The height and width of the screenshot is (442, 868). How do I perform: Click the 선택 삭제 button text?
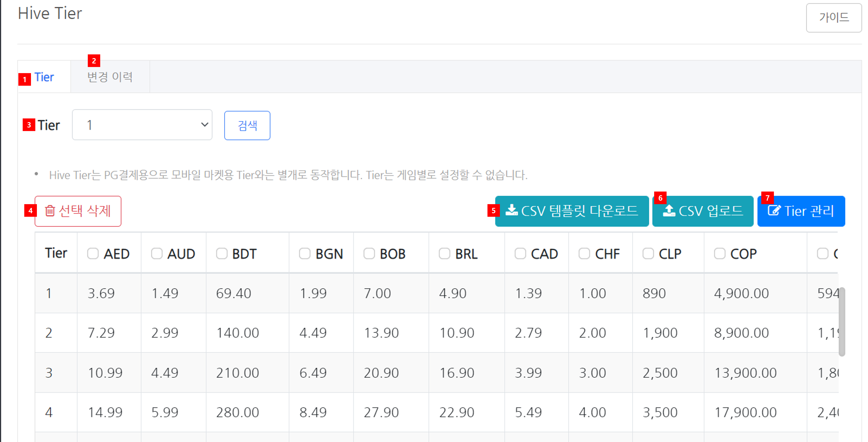coord(85,211)
